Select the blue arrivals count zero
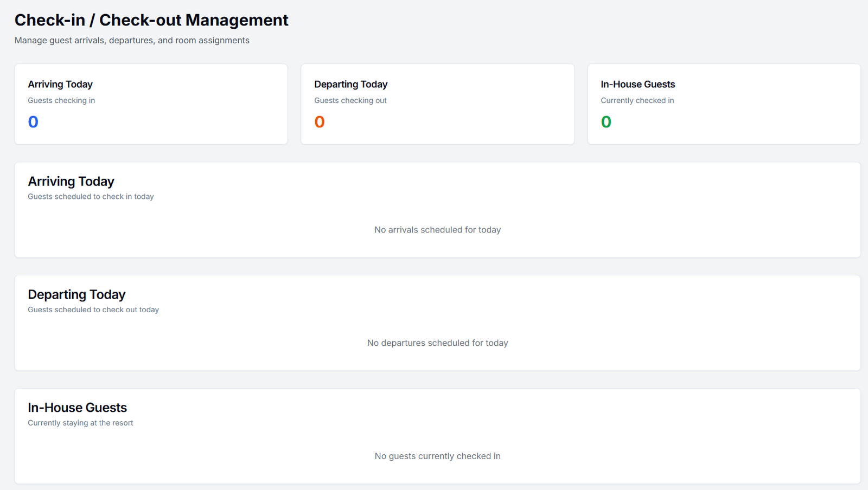This screenshot has height=490, width=868. [33, 122]
